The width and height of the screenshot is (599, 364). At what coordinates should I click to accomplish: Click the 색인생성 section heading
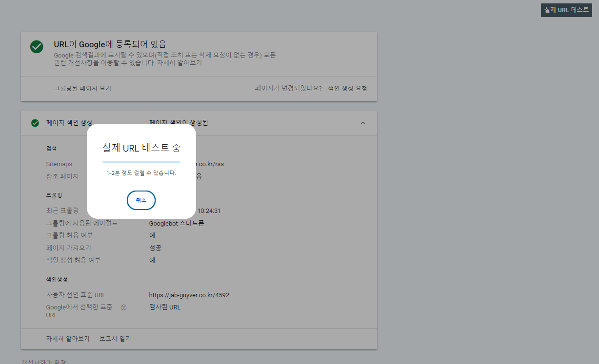57,280
